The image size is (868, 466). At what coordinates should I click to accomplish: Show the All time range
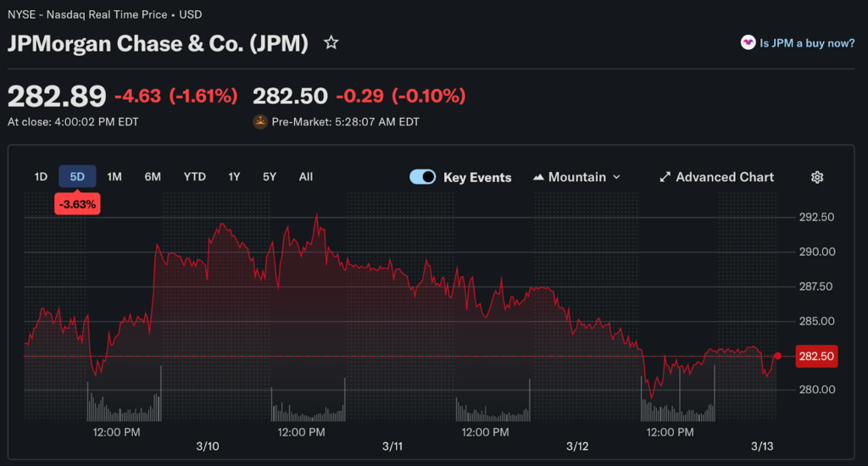(306, 177)
